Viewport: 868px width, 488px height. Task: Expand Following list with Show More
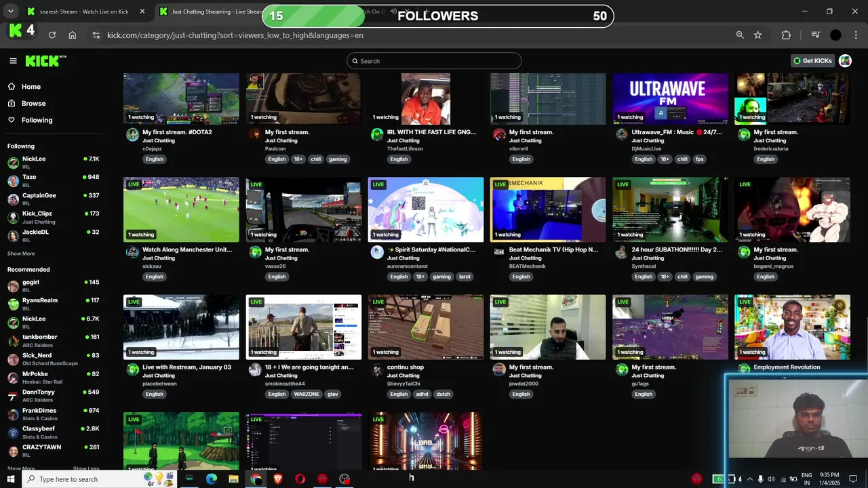point(21,253)
